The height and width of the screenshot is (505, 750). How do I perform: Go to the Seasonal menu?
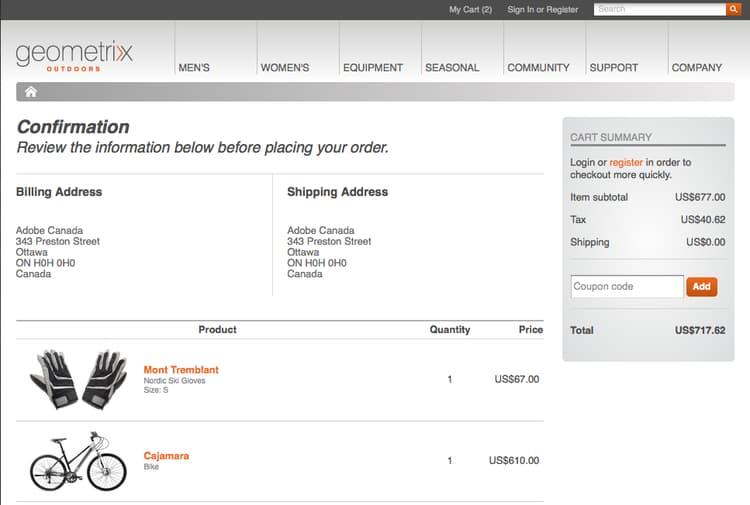tap(452, 68)
